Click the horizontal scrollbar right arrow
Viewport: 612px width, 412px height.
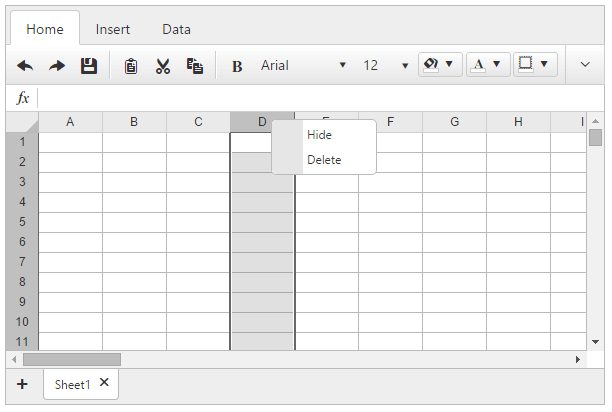(x=578, y=359)
